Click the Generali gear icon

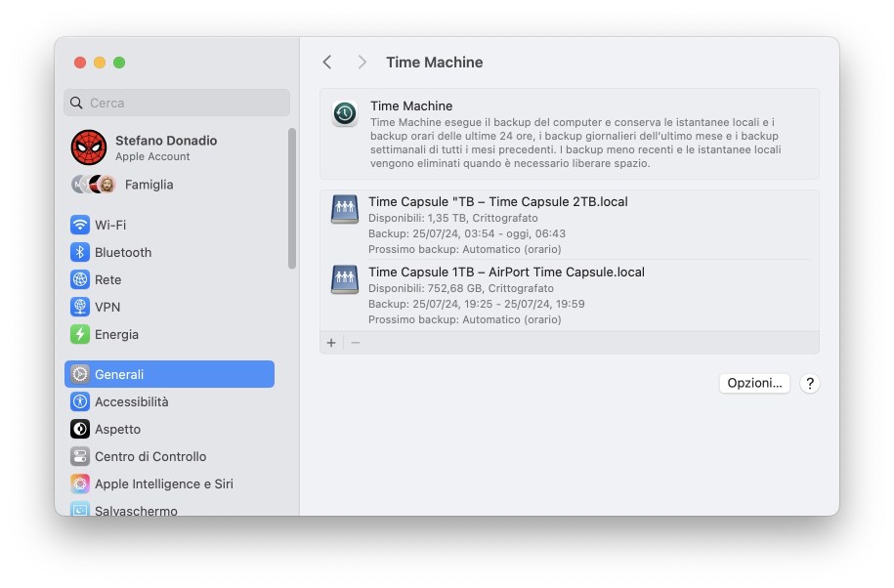pos(80,374)
